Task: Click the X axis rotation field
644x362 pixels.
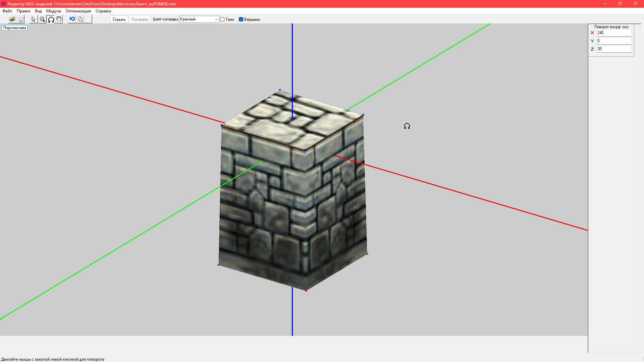Action: click(613, 33)
